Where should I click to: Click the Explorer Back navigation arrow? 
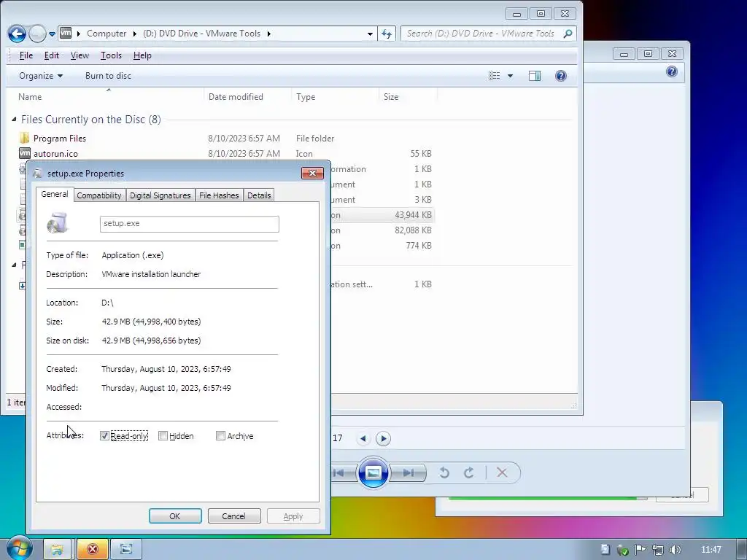click(x=18, y=34)
